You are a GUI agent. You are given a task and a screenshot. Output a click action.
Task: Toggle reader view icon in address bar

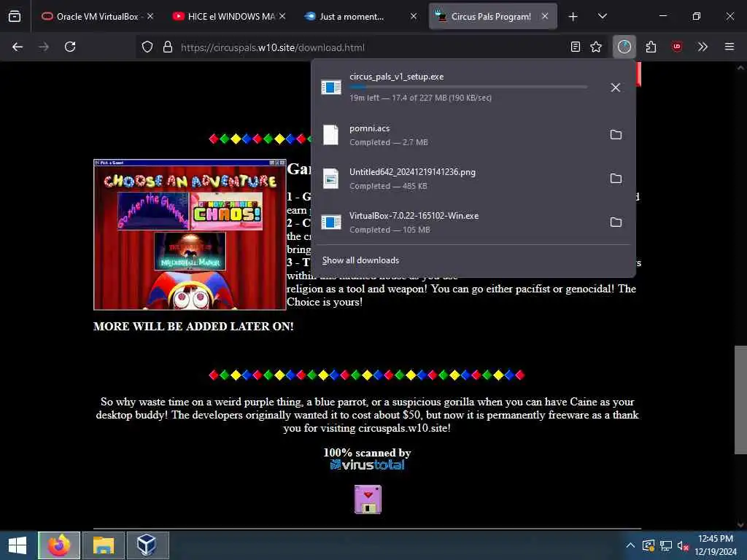576,47
